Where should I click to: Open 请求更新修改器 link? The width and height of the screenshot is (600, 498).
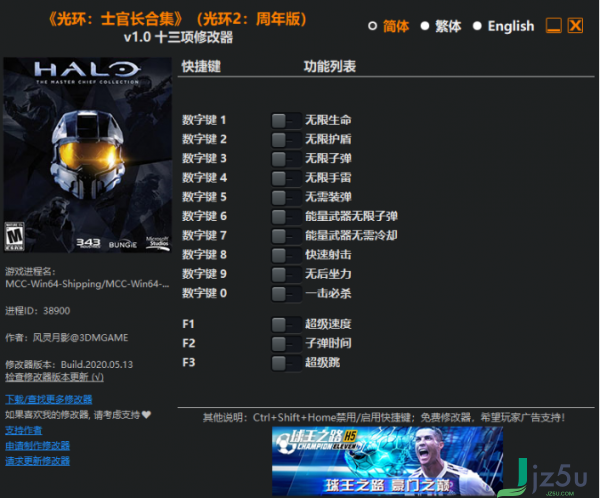(x=38, y=461)
